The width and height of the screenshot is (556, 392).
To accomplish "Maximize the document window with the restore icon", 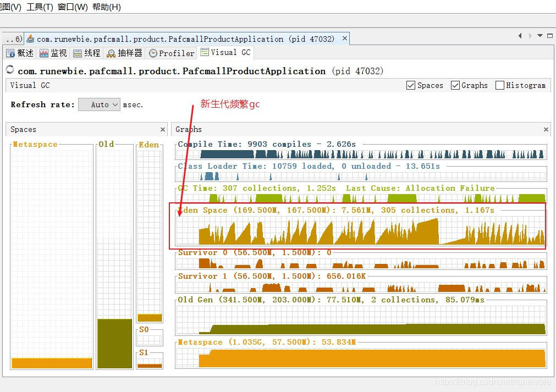I will coord(550,35).
